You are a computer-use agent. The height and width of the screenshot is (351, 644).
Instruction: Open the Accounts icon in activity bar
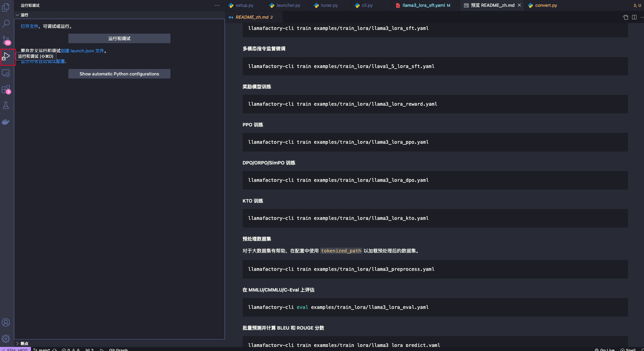point(6,322)
